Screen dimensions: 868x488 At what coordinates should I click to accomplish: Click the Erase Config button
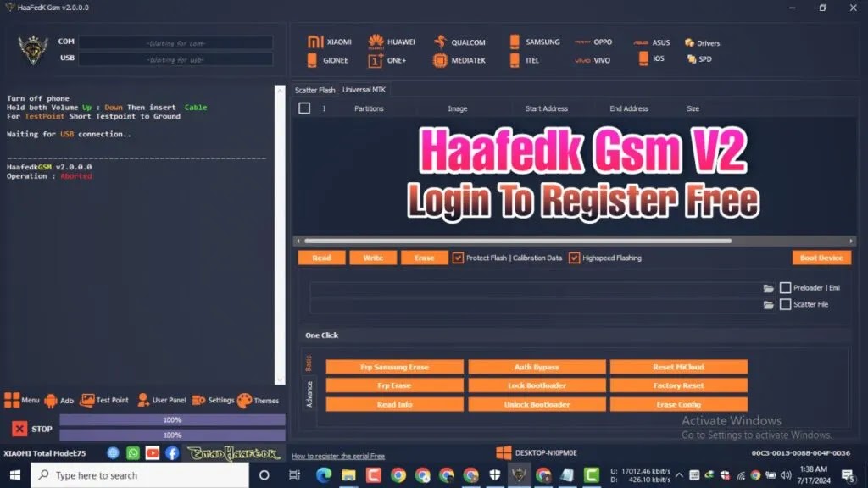click(679, 404)
